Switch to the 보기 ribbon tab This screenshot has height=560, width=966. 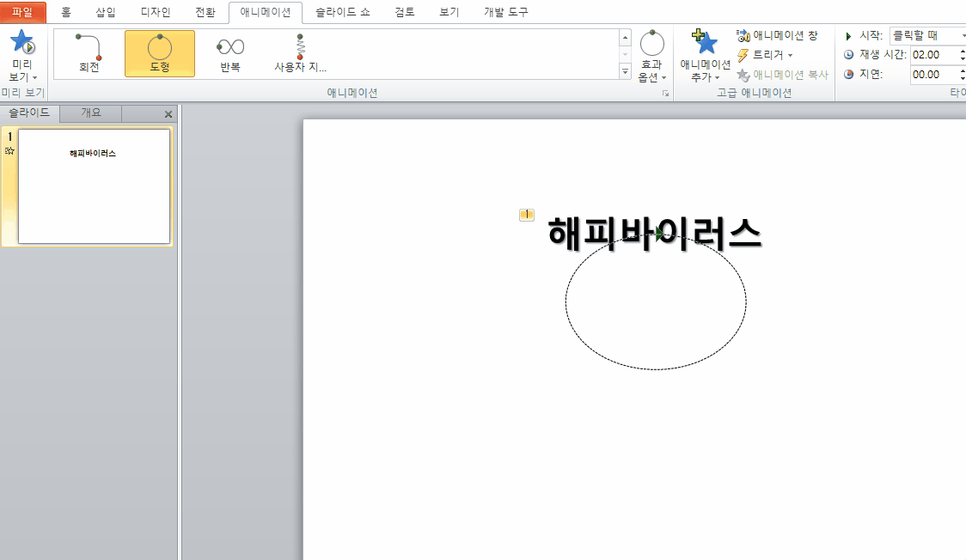point(449,12)
